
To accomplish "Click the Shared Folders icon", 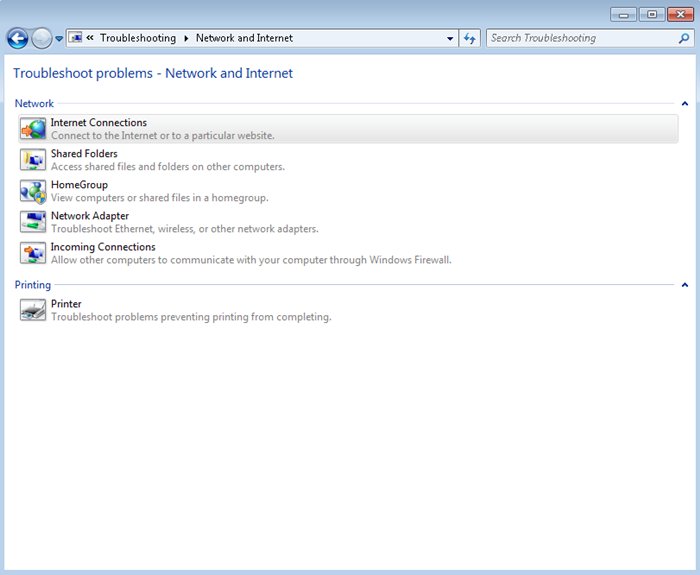I will (33, 160).
